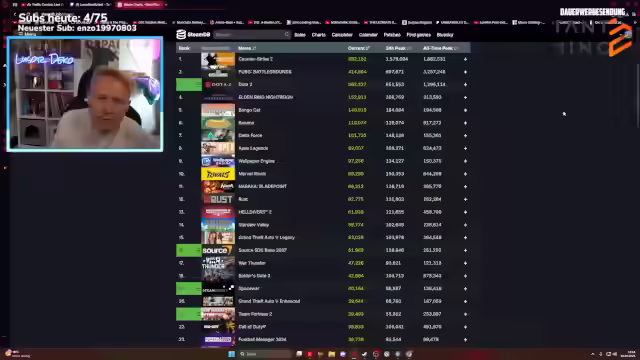
Task: Click plus icon in Dota 2 row
Action: pos(465,84)
